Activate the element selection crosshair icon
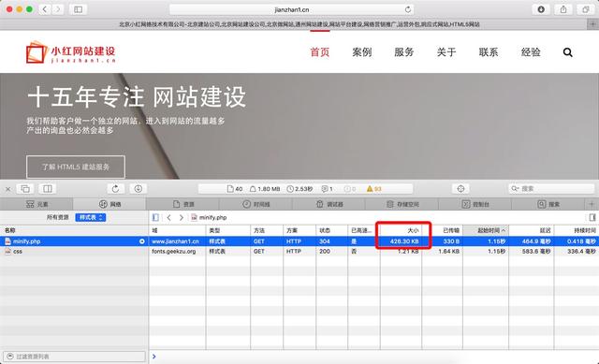 tap(460, 189)
